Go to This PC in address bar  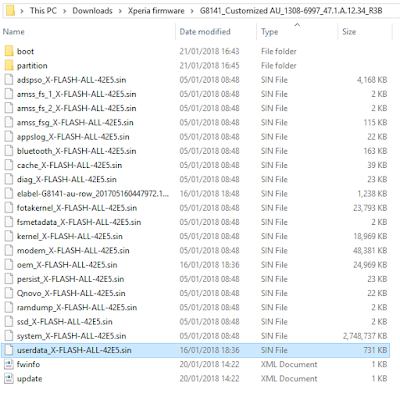43,11
